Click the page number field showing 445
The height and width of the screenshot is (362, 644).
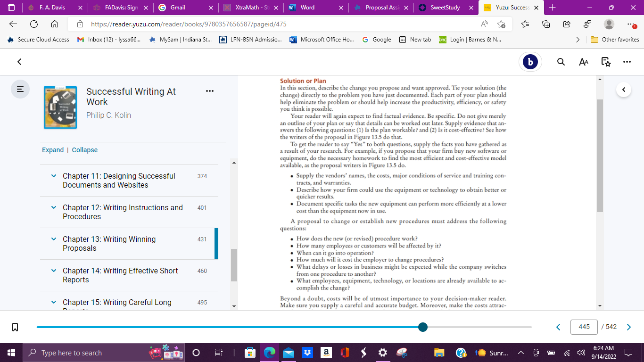pos(584,327)
